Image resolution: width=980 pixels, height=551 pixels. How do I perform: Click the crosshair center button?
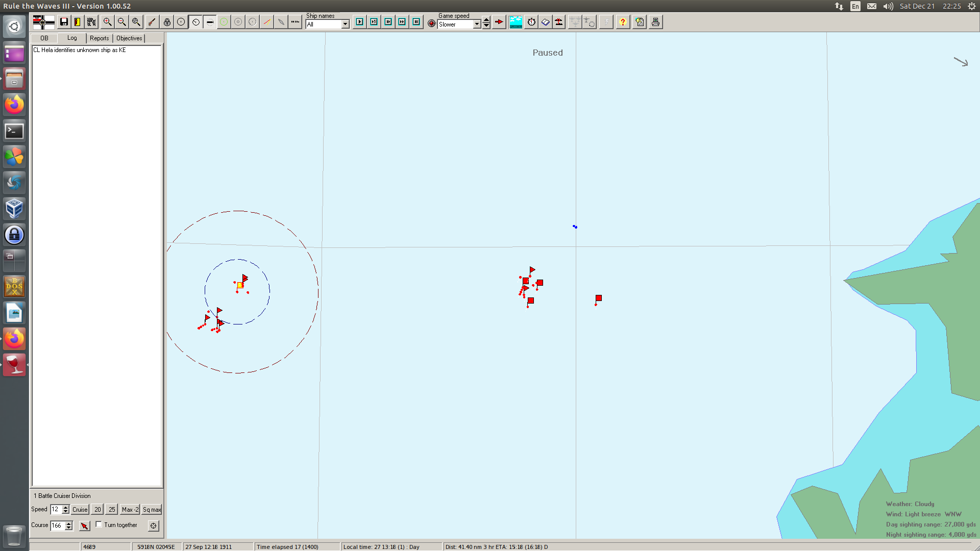pyautogui.click(x=153, y=525)
